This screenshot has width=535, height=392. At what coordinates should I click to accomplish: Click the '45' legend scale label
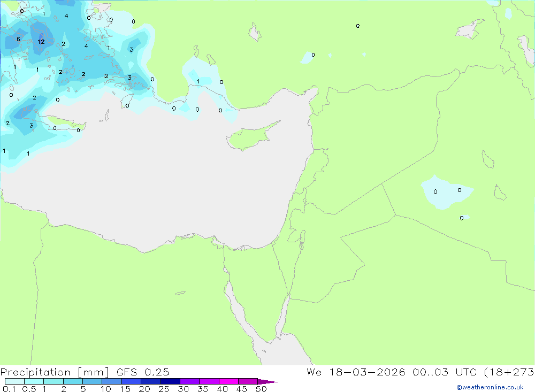click(242, 389)
